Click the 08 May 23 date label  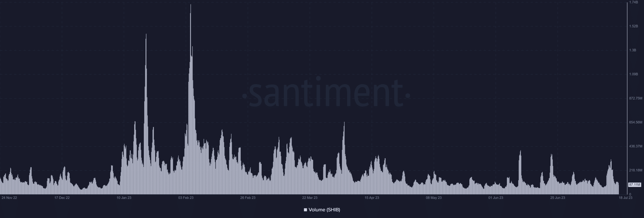(434, 198)
